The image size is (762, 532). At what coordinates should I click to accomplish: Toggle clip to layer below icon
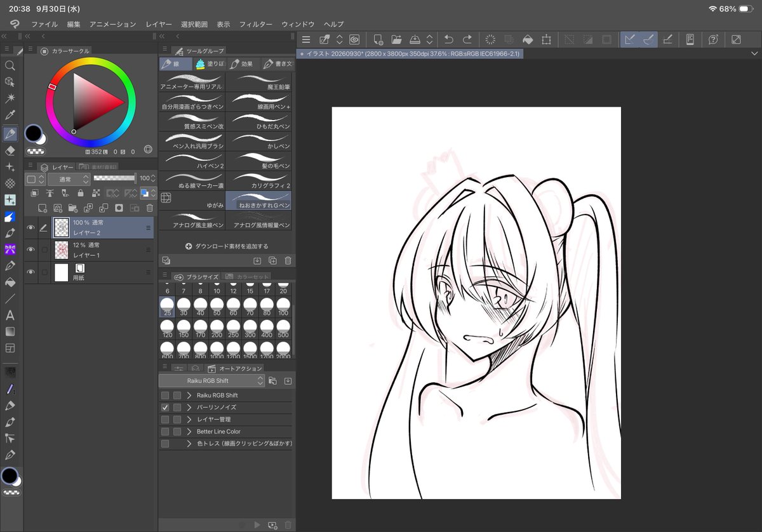pos(34,193)
